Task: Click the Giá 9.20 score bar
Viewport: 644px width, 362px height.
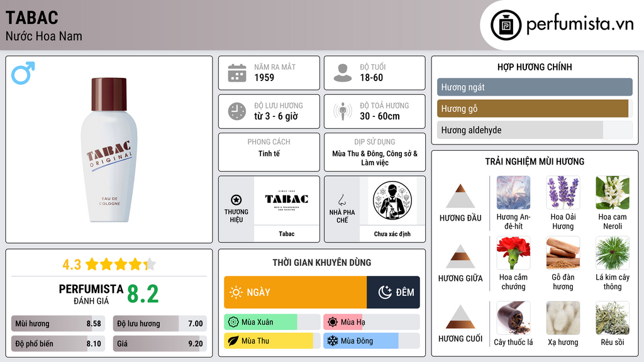Action: click(x=160, y=344)
